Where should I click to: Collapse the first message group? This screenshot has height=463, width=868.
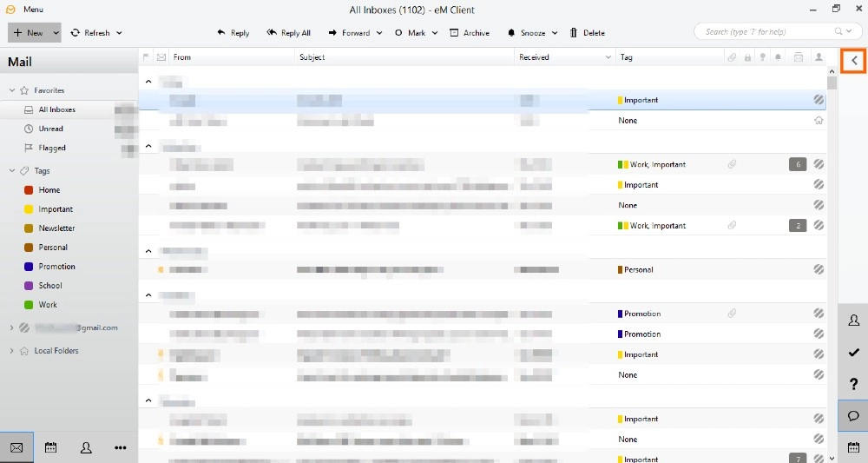[x=148, y=82]
